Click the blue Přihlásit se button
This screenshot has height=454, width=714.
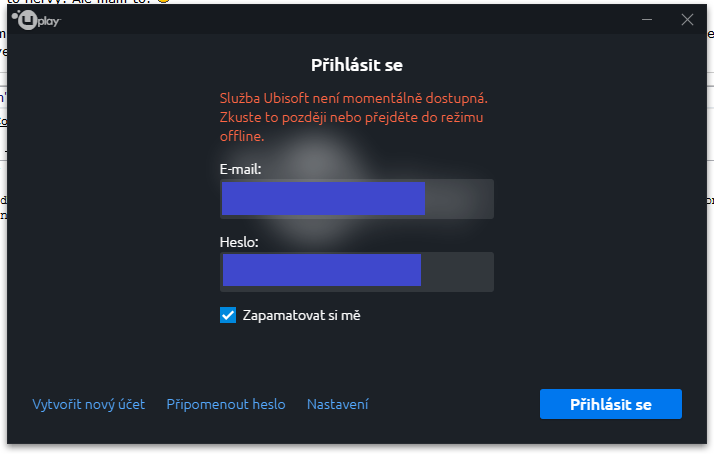pyautogui.click(x=611, y=404)
